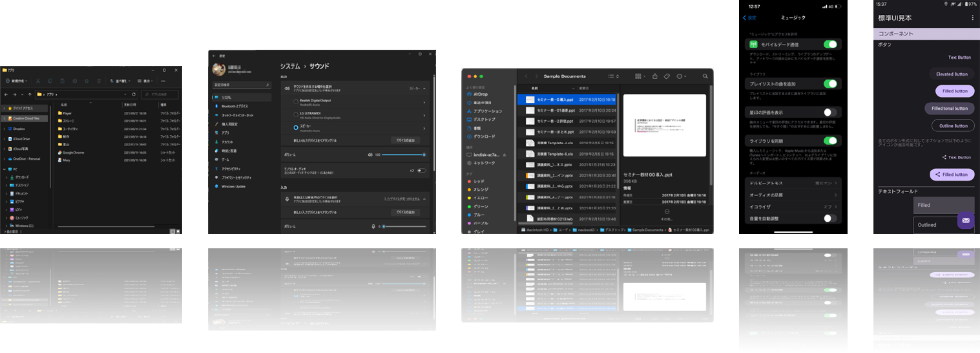This screenshot has width=980, height=353.
Task: Tap the Filled tonal button
Action: 950,108
